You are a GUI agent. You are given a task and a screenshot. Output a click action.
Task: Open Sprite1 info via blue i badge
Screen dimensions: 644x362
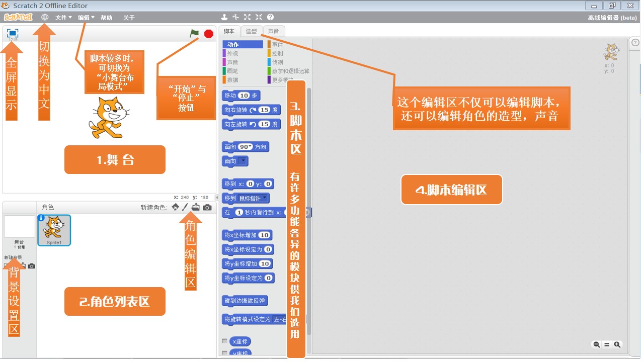click(41, 218)
